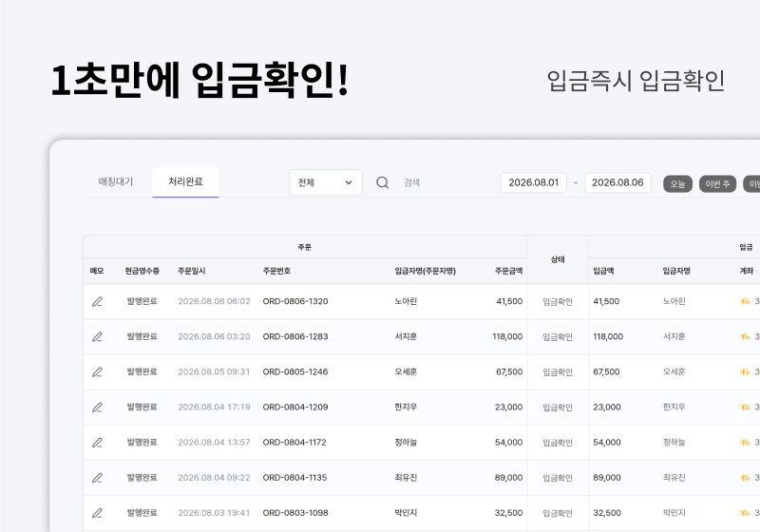This screenshot has width=760, height=532.
Task: Open end date field 2026.08.06
Action: click(x=617, y=182)
